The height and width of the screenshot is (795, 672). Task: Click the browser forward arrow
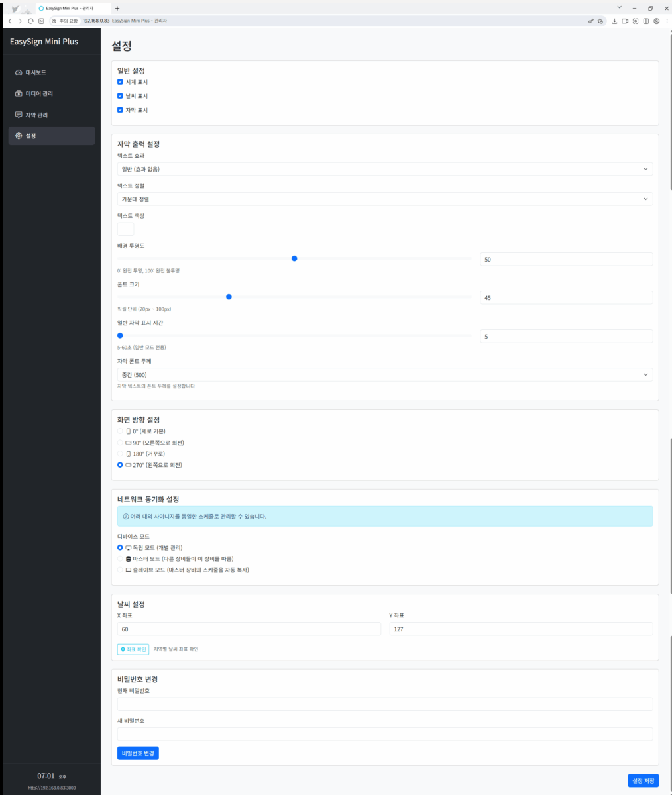pos(20,21)
